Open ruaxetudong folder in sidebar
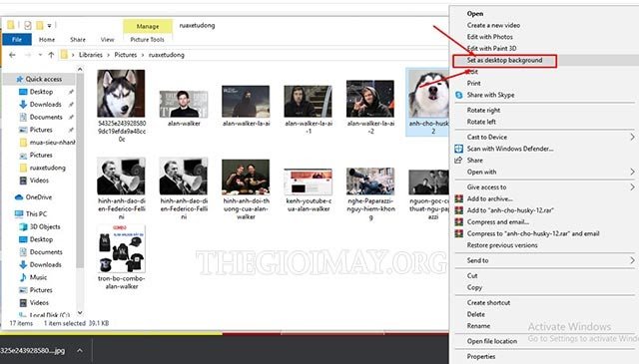 point(47,168)
